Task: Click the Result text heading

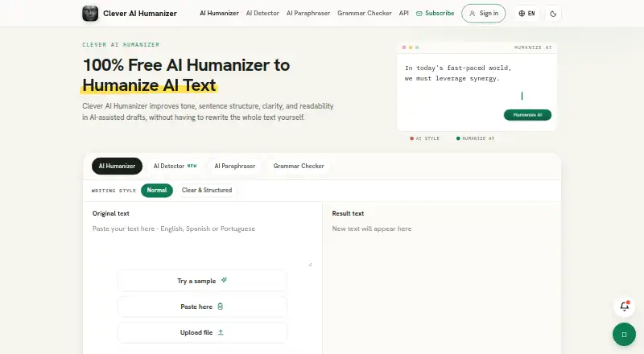Action: 348,213
